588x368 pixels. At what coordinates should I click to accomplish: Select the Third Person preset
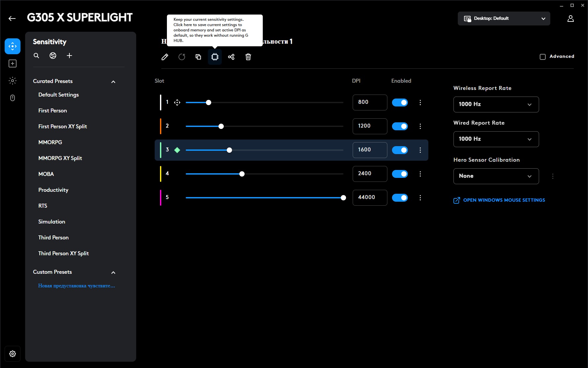pos(54,238)
